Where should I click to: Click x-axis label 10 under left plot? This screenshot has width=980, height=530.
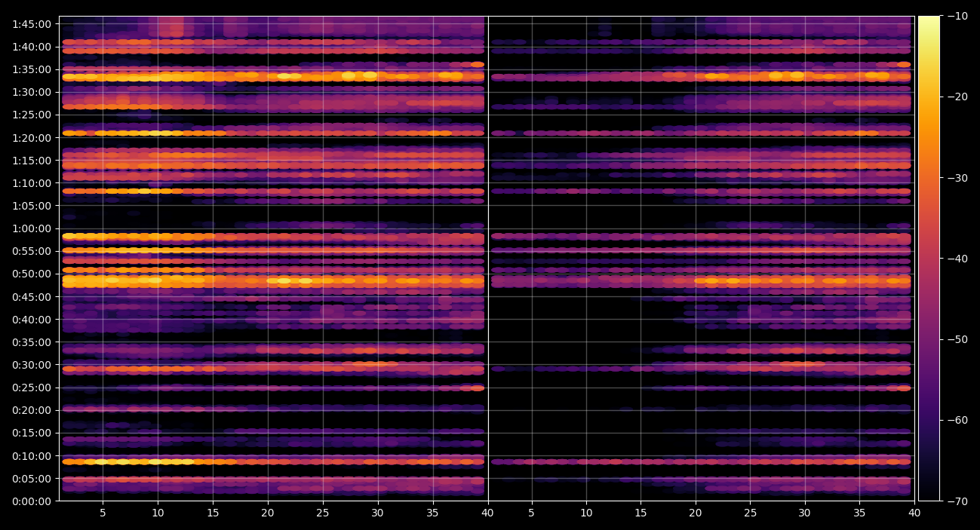158,513
